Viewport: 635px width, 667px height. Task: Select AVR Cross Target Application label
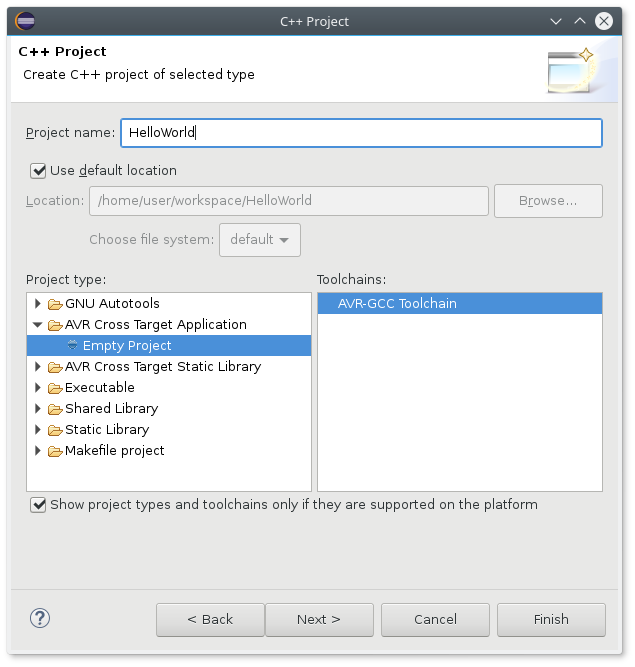(x=156, y=325)
